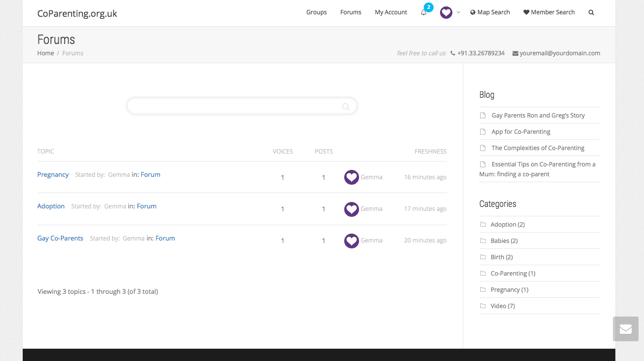Click 'Viewing 3 topics' pagination text
The image size is (644, 361).
point(98,292)
